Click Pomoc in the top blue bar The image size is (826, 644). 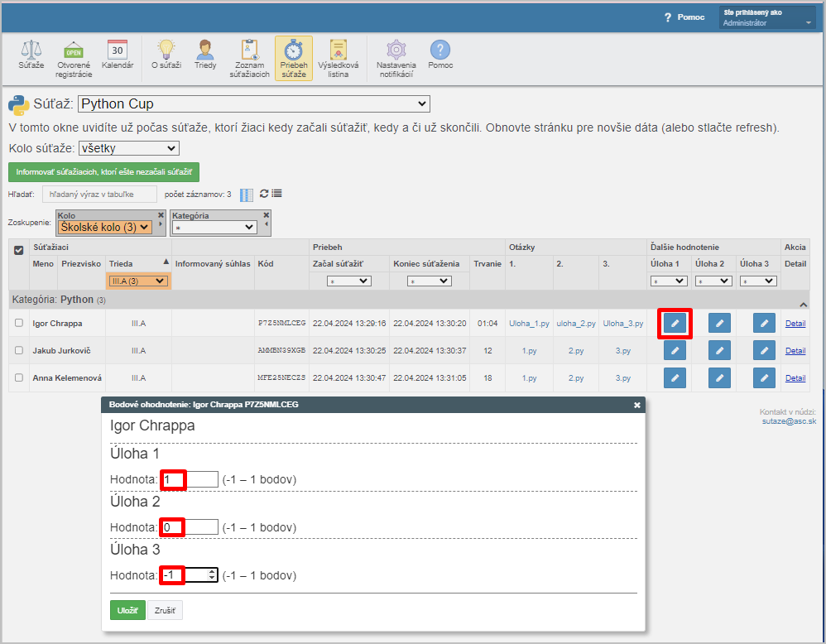[x=684, y=17]
